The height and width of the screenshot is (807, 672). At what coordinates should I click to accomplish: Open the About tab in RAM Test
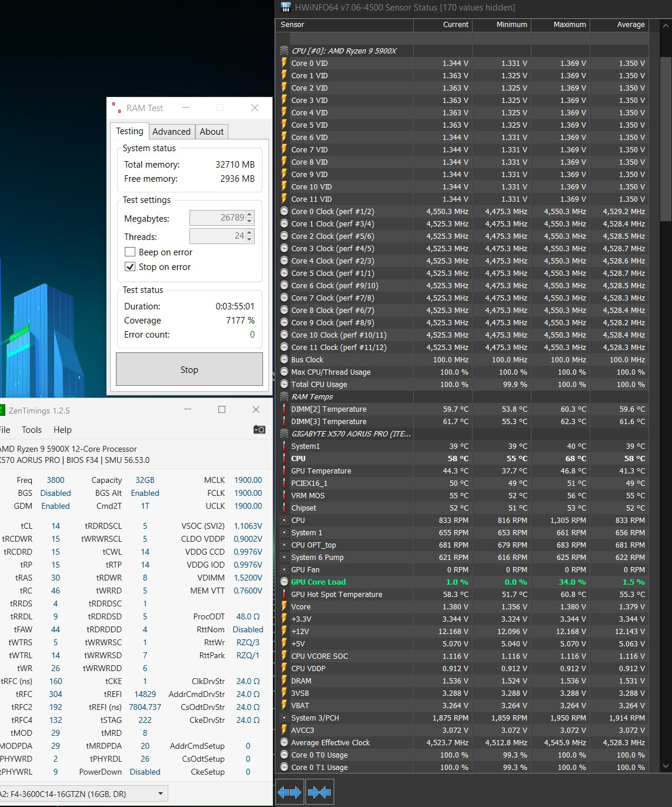(x=211, y=132)
